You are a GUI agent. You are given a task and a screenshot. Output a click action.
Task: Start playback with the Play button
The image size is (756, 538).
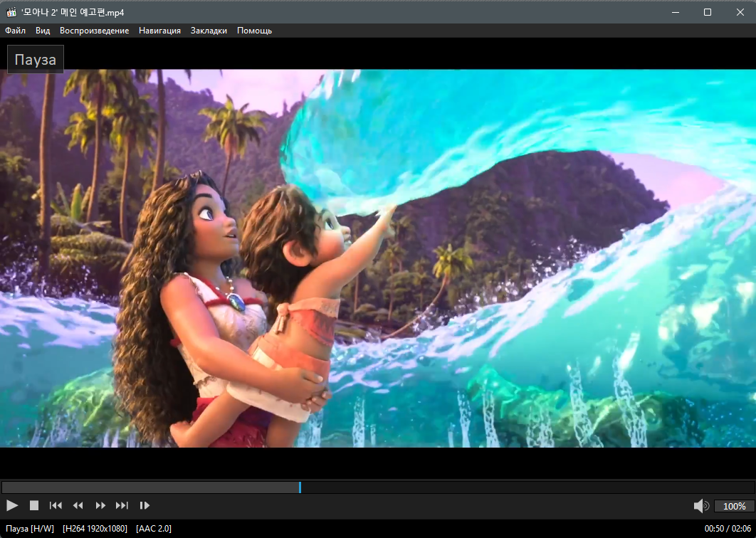point(12,505)
